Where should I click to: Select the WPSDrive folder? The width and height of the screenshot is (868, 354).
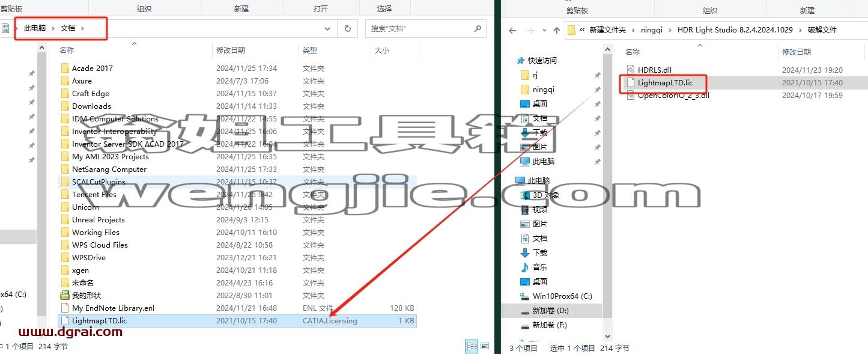(x=88, y=258)
